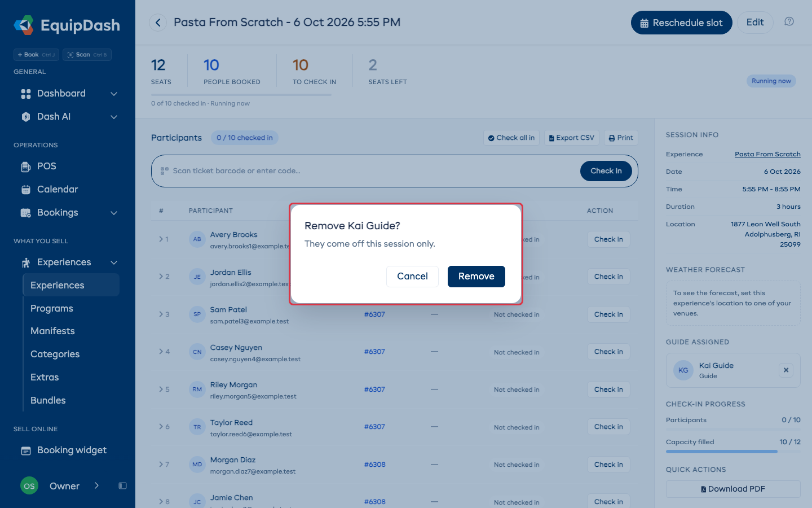Print the participant list

coord(621,138)
